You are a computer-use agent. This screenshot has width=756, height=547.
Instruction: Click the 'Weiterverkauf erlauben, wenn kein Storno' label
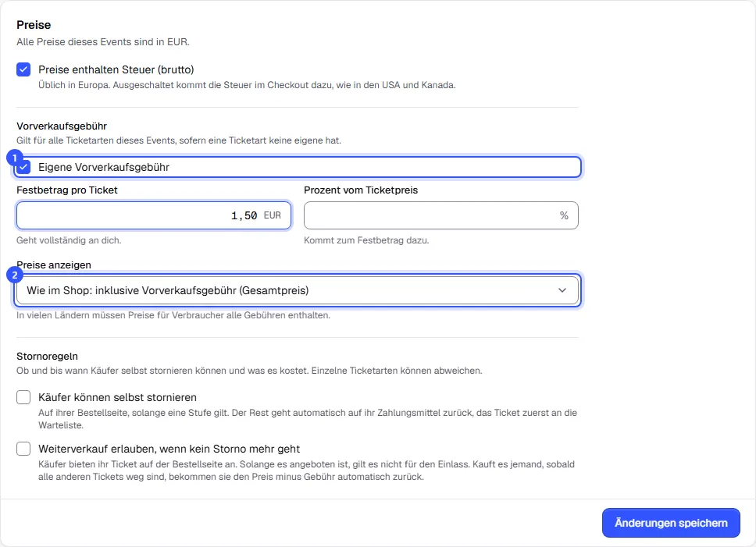tap(169, 449)
